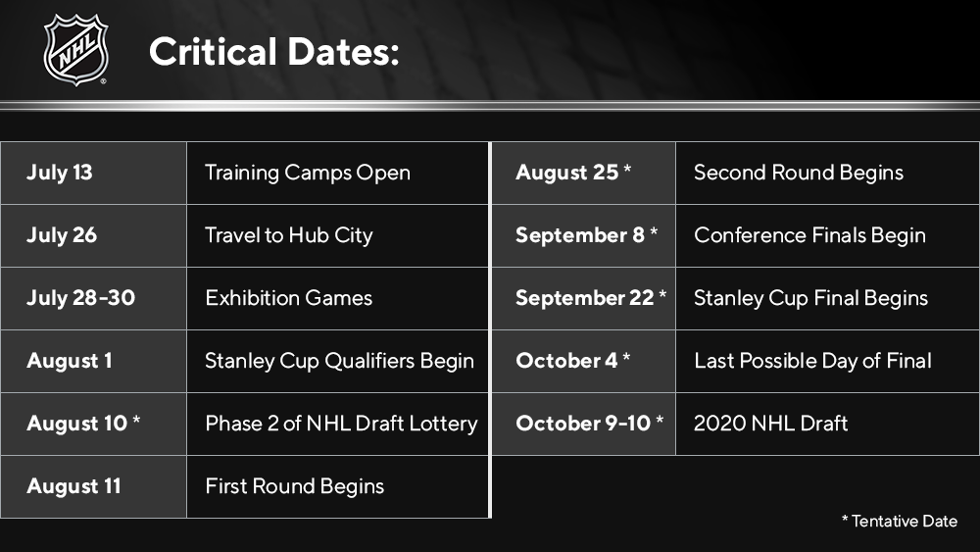The image size is (980, 552).
Task: Select the July 26 date cell
Action: (x=94, y=235)
